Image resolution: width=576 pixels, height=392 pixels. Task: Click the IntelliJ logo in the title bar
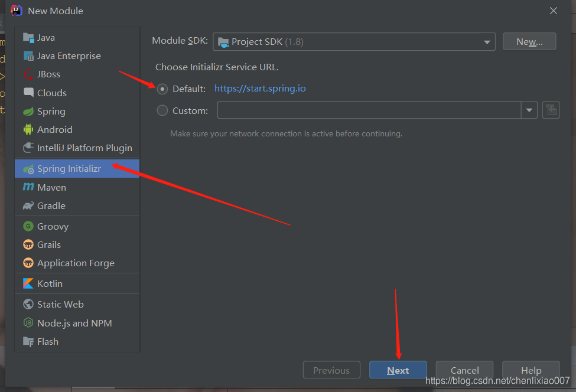17,10
